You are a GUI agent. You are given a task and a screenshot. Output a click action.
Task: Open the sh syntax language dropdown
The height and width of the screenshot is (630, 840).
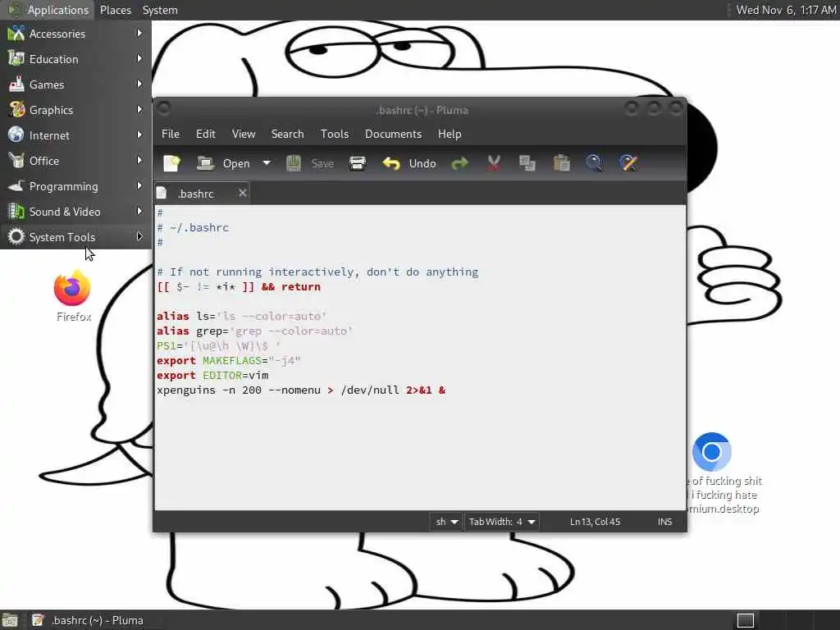(x=445, y=522)
